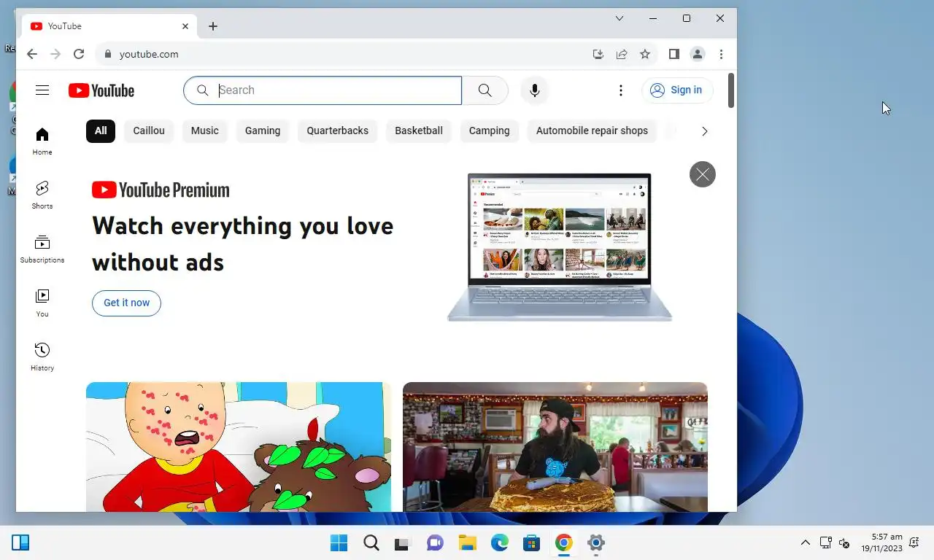Open network status tray icon
934x560 pixels.
(x=826, y=542)
